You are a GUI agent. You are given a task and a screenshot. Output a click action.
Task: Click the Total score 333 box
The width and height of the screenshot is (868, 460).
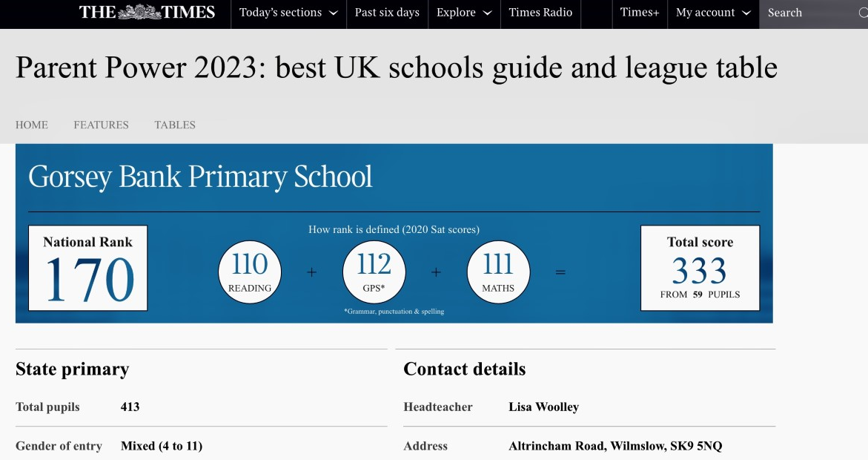pos(700,268)
